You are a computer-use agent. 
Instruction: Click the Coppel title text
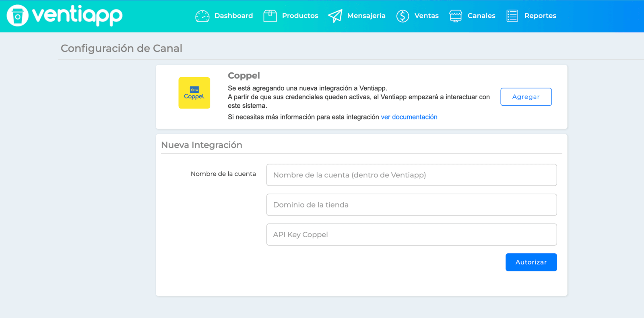pyautogui.click(x=244, y=76)
